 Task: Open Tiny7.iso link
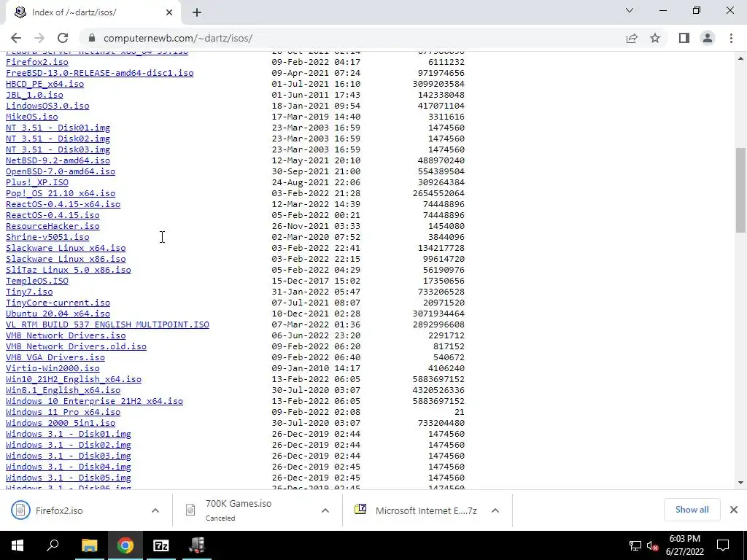[29, 292]
